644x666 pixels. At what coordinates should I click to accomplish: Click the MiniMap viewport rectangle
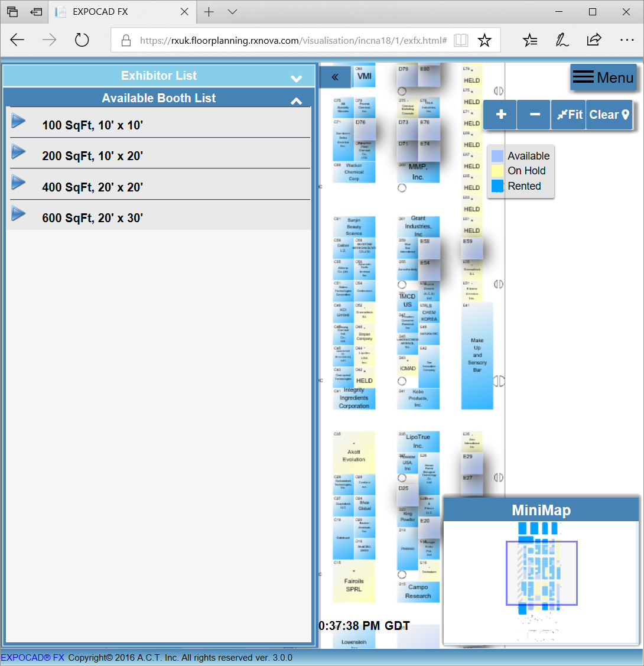click(x=542, y=573)
